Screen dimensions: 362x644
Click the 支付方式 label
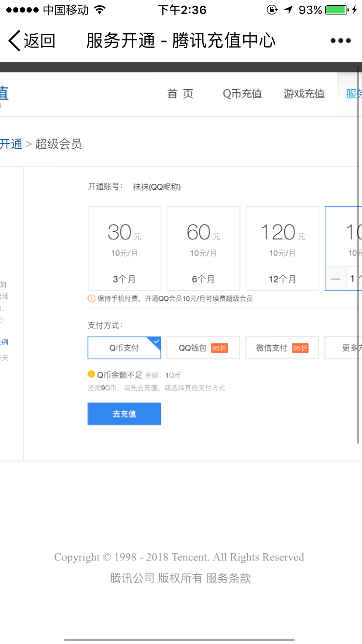[x=105, y=325]
